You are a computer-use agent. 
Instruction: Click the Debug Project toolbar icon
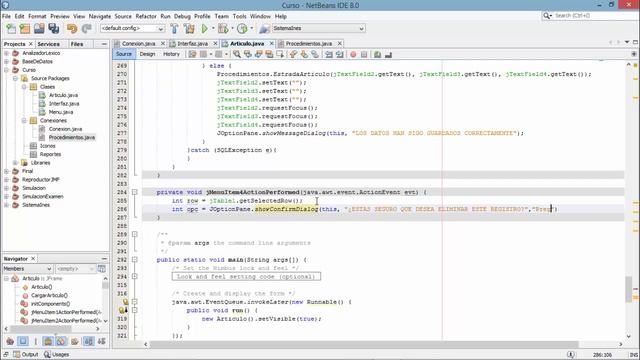tap(223, 29)
